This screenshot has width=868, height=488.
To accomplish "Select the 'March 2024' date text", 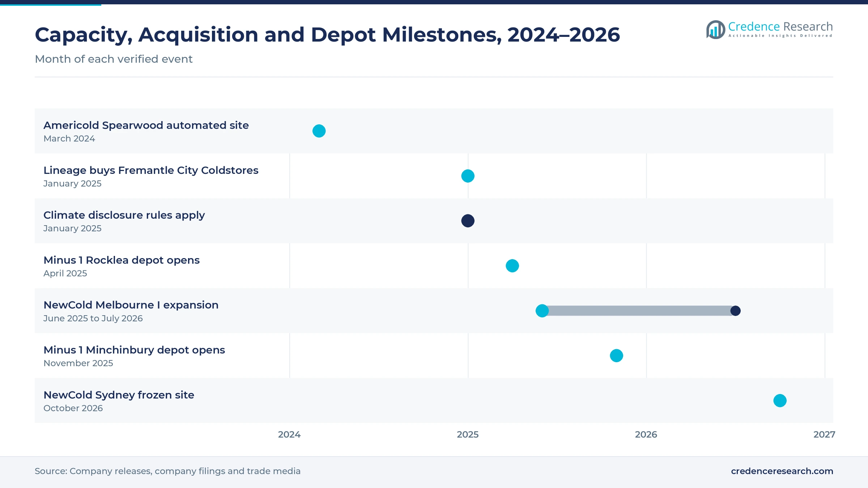I will [x=69, y=139].
